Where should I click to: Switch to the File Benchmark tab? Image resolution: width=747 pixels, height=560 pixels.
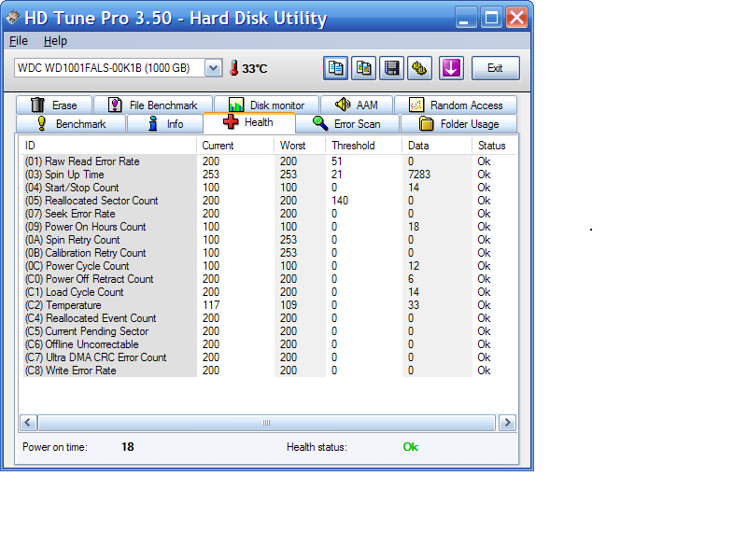click(x=153, y=105)
